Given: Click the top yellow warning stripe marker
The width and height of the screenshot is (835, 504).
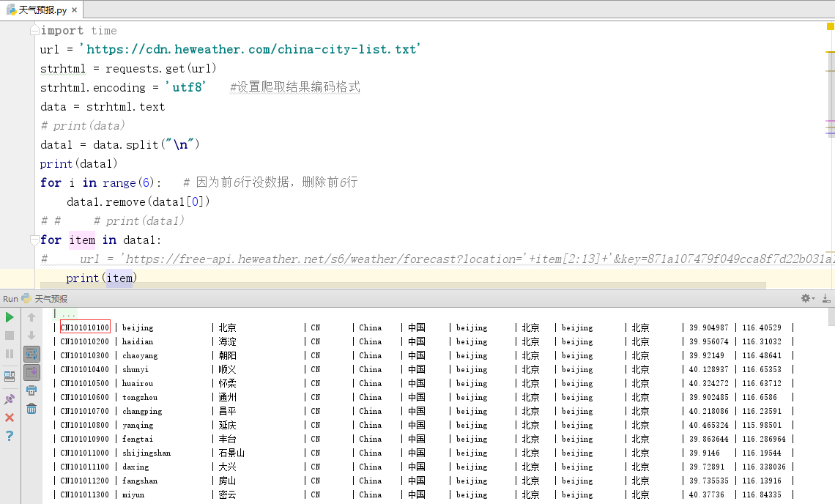Looking at the screenshot, I should (x=830, y=52).
